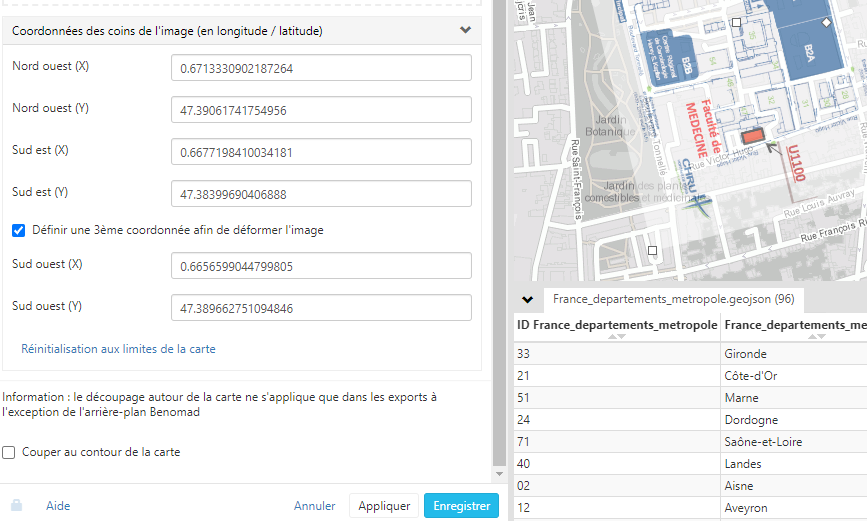Collapse the data table with the chevron

point(527,299)
